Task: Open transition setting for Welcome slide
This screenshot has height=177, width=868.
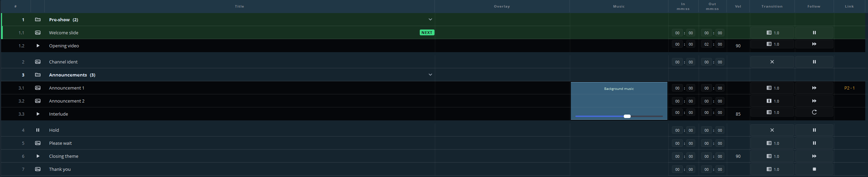Action: [772, 33]
